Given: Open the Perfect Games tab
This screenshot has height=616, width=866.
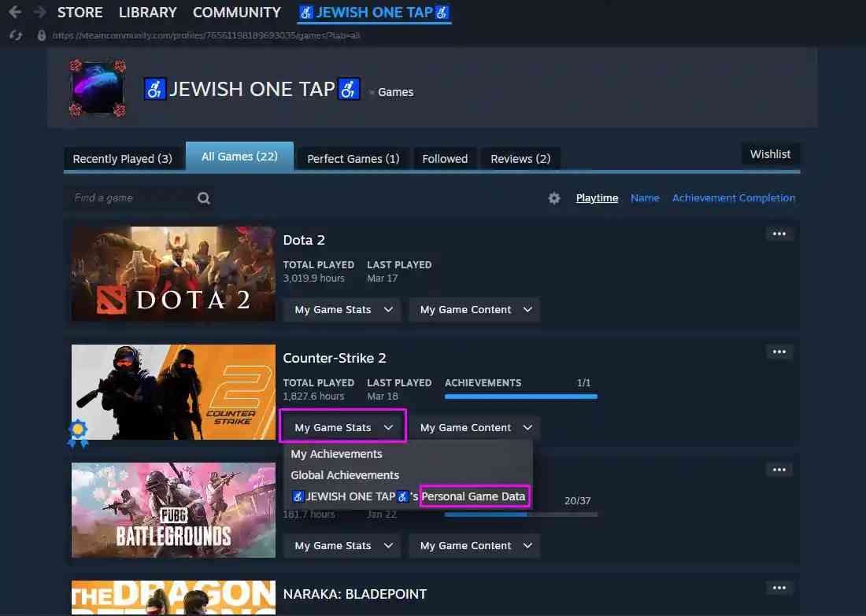Looking at the screenshot, I should coord(353,159).
